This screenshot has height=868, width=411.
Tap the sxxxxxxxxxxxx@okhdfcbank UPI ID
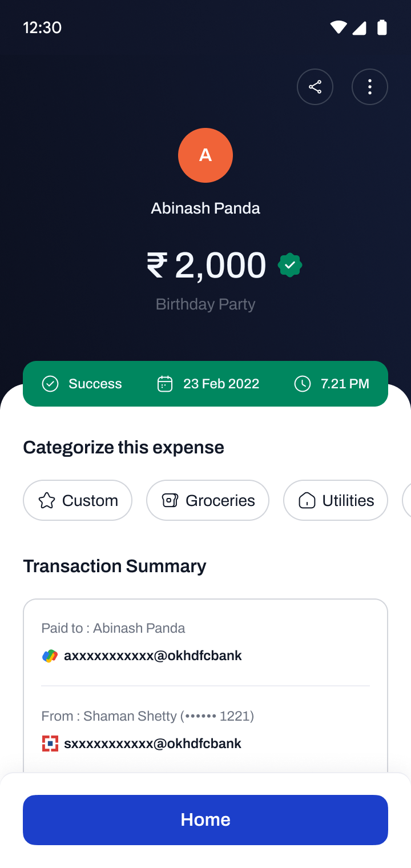tap(153, 744)
